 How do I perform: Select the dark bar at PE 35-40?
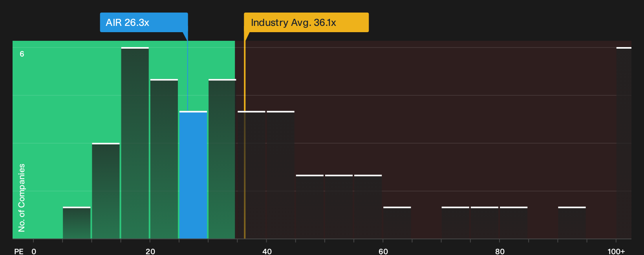click(x=251, y=175)
